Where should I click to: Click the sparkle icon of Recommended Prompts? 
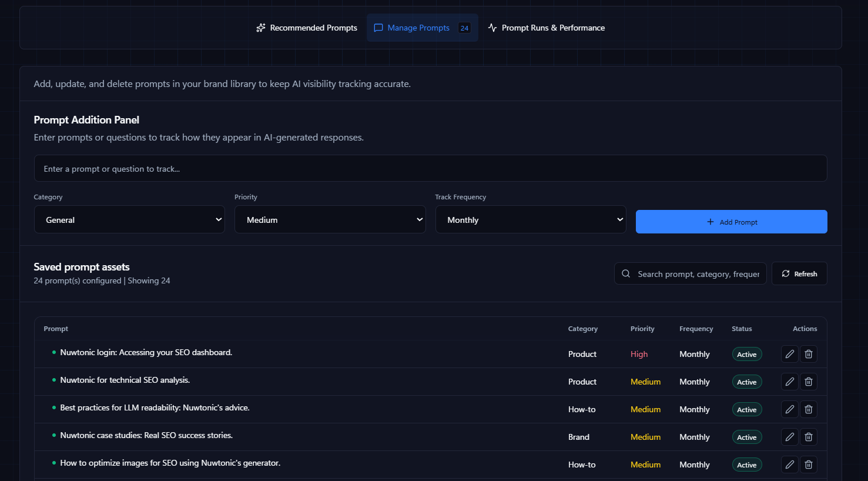pos(261,28)
